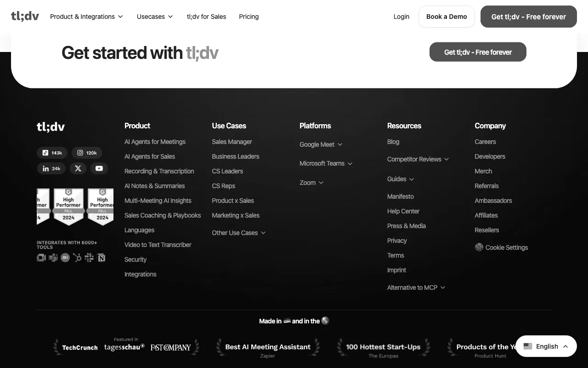588x368 pixels.
Task: Open the Careers link
Action: tap(485, 142)
